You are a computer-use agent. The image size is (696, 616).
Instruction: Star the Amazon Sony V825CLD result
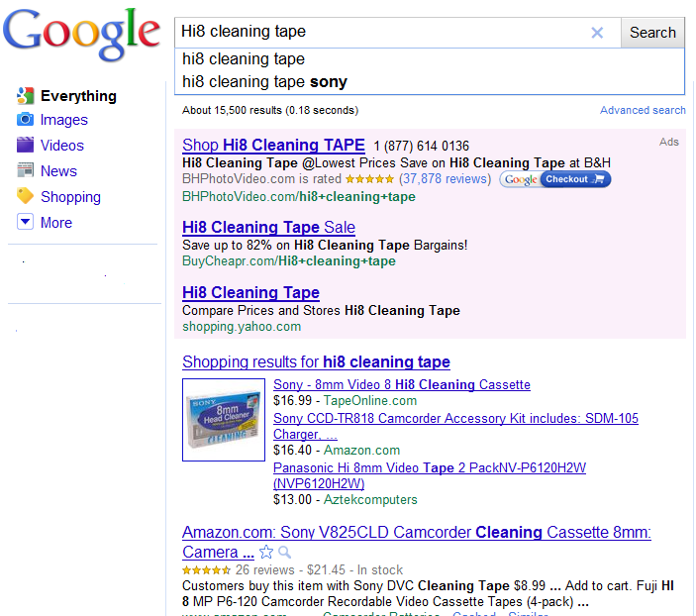pyautogui.click(x=266, y=552)
